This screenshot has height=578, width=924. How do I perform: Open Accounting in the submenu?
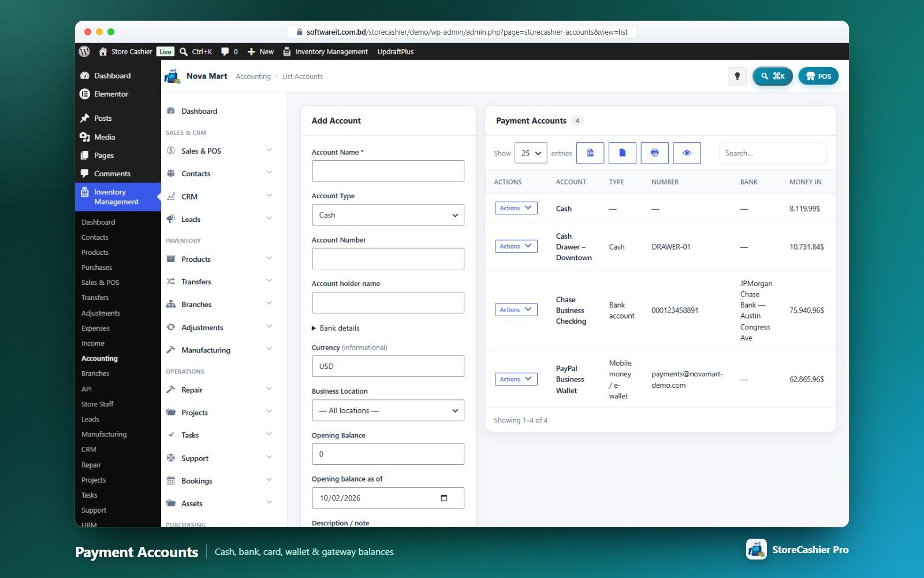click(99, 358)
